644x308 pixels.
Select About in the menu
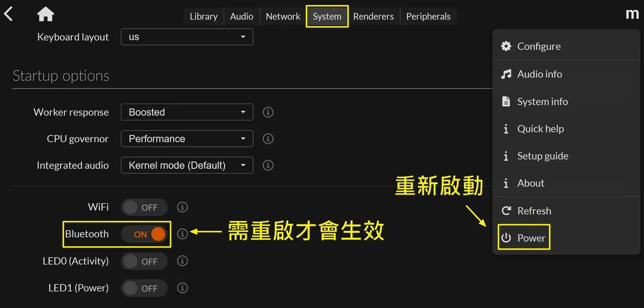566,183
